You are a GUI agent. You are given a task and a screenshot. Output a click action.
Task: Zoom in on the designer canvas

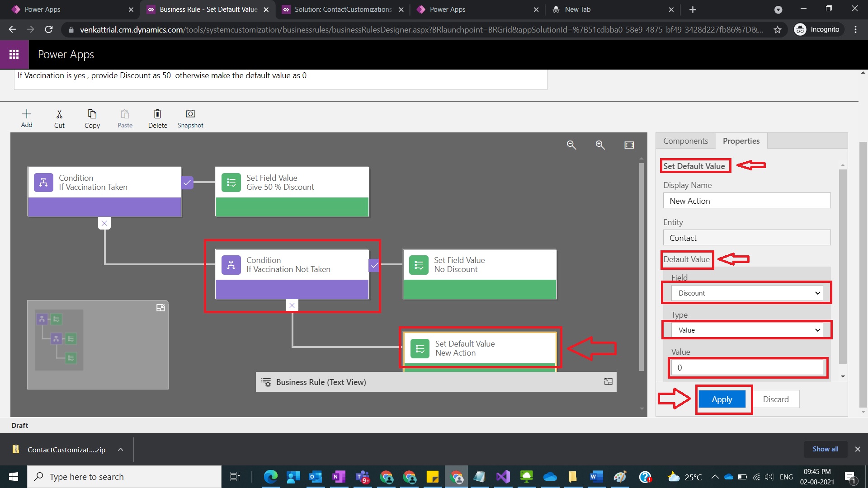[600, 145]
